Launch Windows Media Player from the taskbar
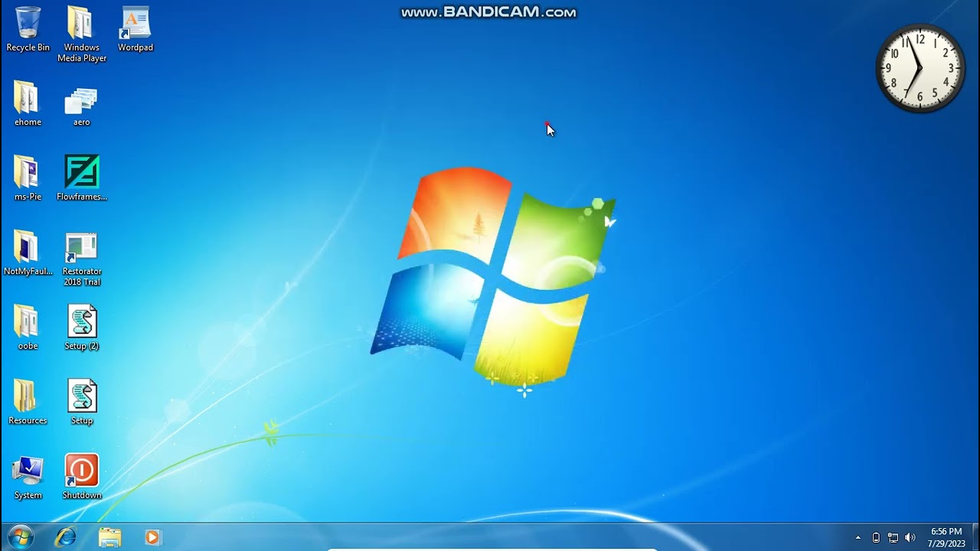 152,537
